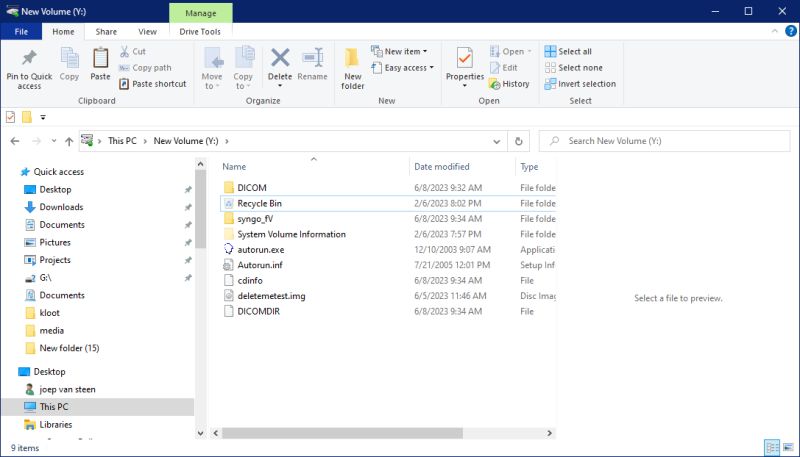This screenshot has height=457, width=800.
Task: Click the horizontal scrollbar of the file list
Action: pos(342,433)
